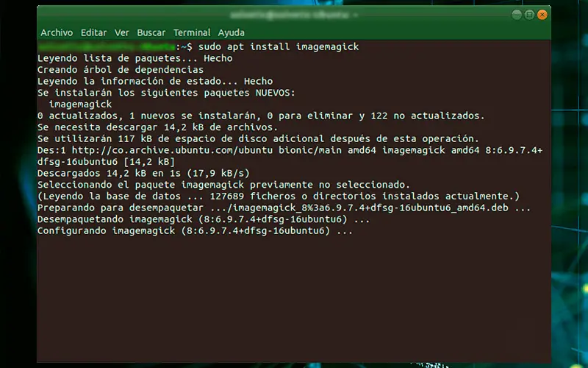Click the line 'Leyendo lista de paquetes... Hecho'

pyautogui.click(x=135, y=58)
